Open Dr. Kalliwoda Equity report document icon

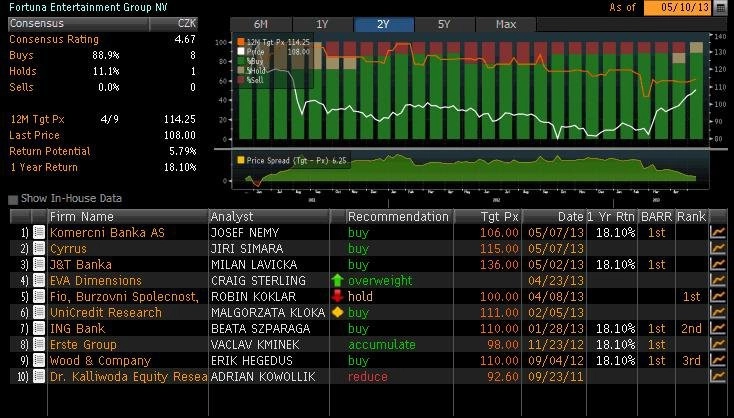point(39,376)
